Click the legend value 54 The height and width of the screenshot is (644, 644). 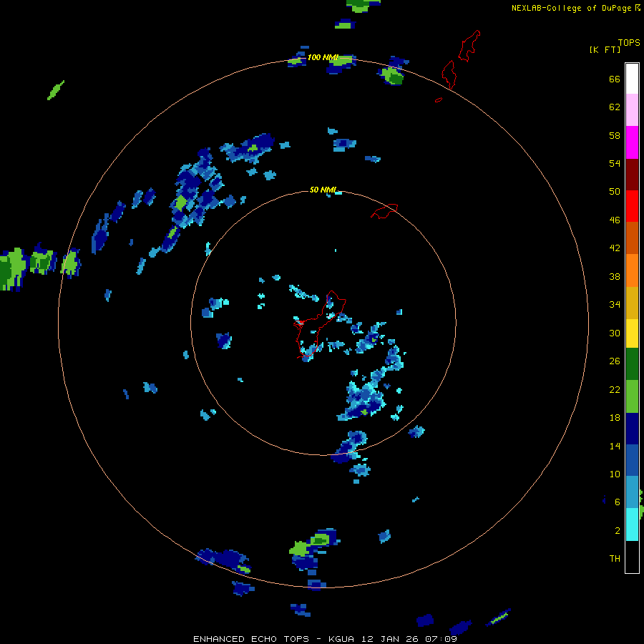tap(615, 163)
